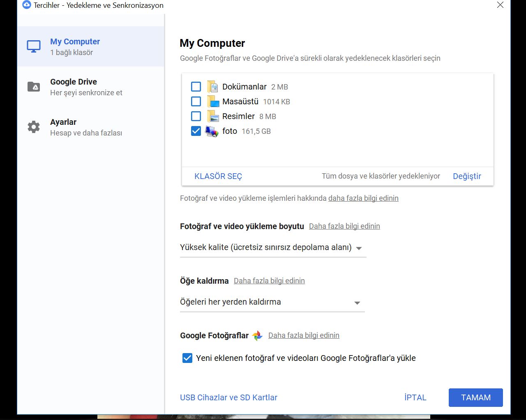Image resolution: width=526 pixels, height=420 pixels.
Task: Open 'daha fazla bilgi edinin' about photo uploads
Action: coord(363,198)
